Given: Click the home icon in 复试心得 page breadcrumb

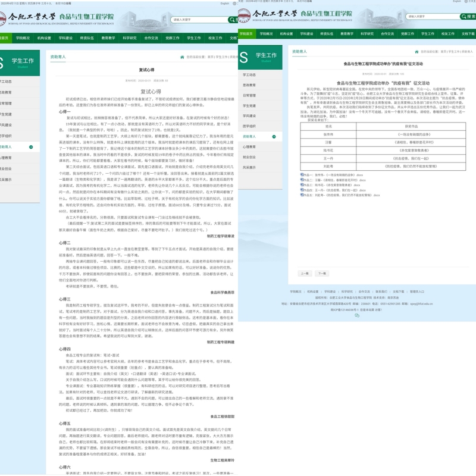Looking at the screenshot, I should 182,57.
